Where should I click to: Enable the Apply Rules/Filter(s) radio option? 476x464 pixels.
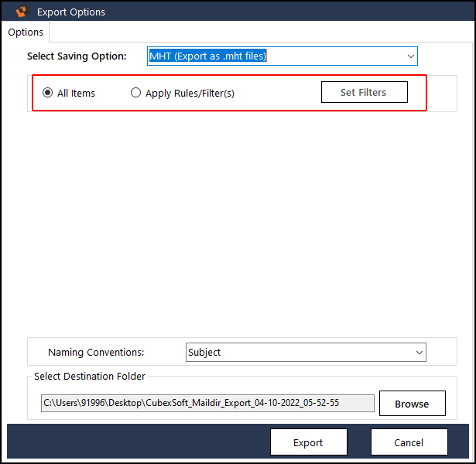(136, 93)
